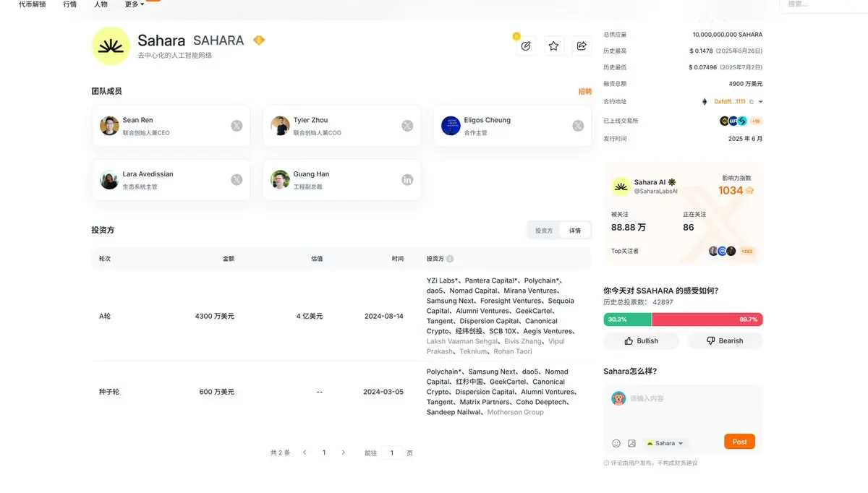Open Guang Han's LinkedIn icon
868x493 pixels.
407,179
